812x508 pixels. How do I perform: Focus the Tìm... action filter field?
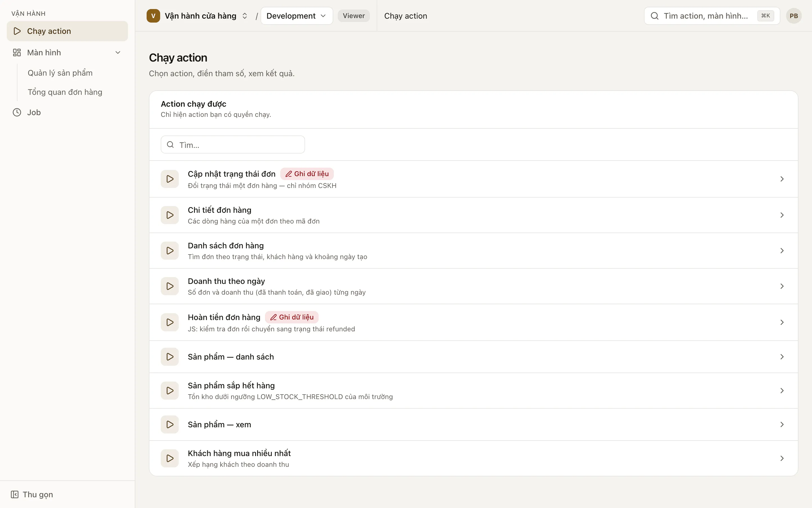(233, 144)
